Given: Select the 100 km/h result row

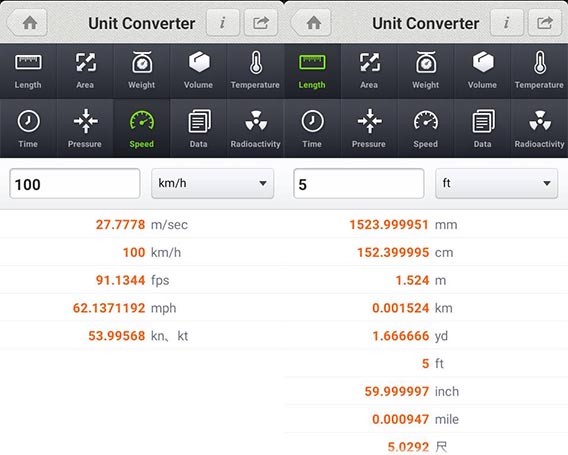Looking at the screenshot, I should click(142, 252).
